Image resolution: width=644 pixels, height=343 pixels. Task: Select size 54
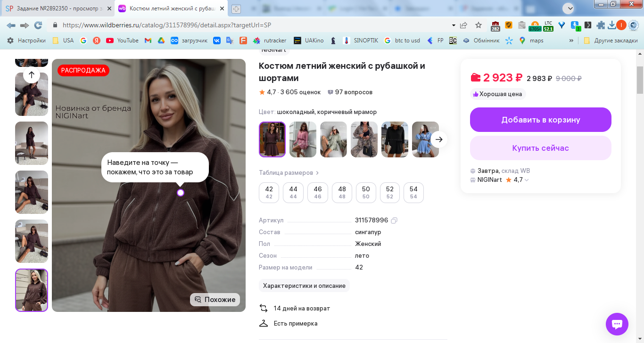point(413,193)
